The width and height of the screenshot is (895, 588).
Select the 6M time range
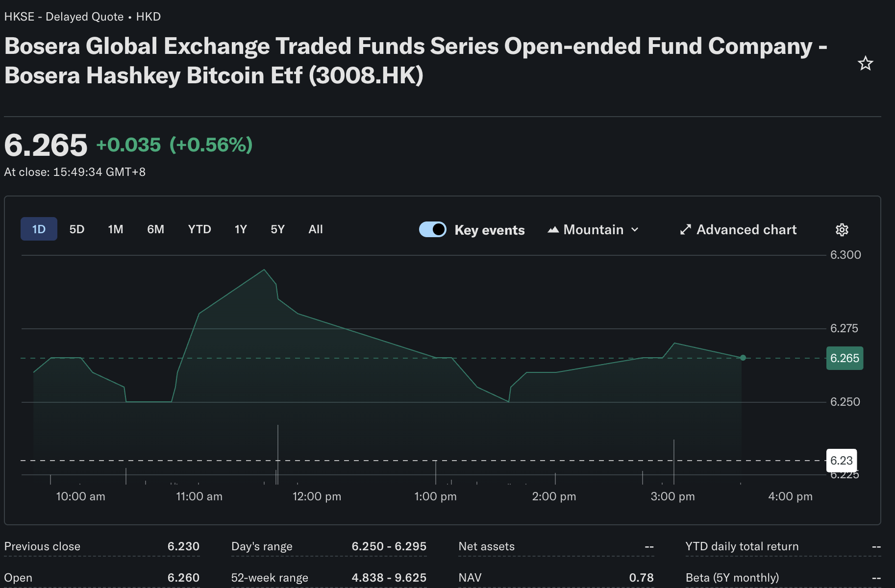point(156,229)
